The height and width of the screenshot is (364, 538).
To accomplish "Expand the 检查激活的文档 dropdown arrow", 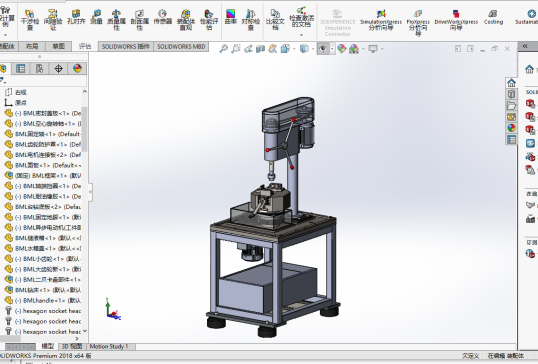I will (x=301, y=35).
